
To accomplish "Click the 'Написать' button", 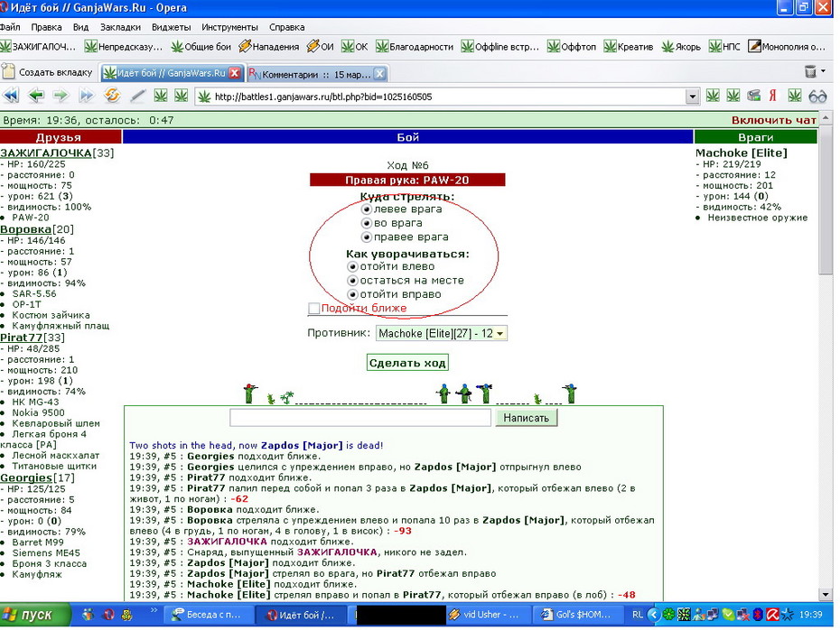I will coord(526,418).
